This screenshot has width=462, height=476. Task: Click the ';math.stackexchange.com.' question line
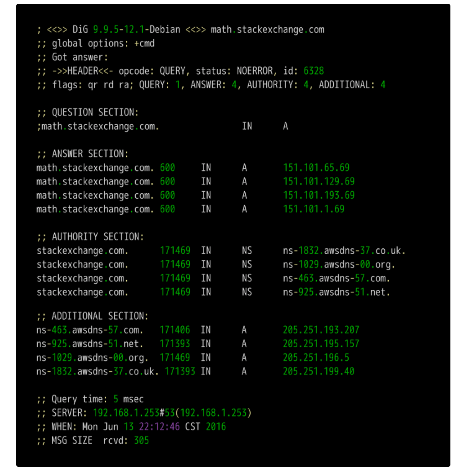pyautogui.click(x=98, y=126)
